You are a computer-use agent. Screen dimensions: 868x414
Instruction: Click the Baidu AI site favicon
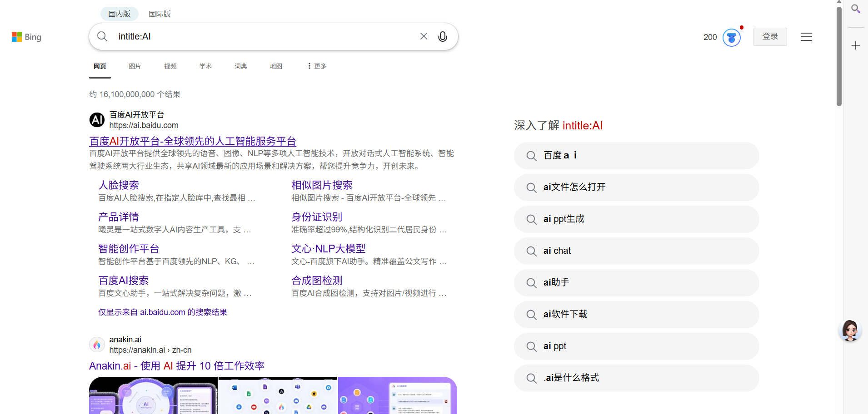click(97, 120)
